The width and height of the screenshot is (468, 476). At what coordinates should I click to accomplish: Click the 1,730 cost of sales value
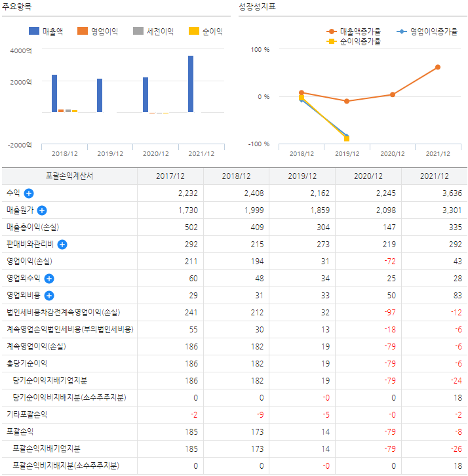click(188, 210)
